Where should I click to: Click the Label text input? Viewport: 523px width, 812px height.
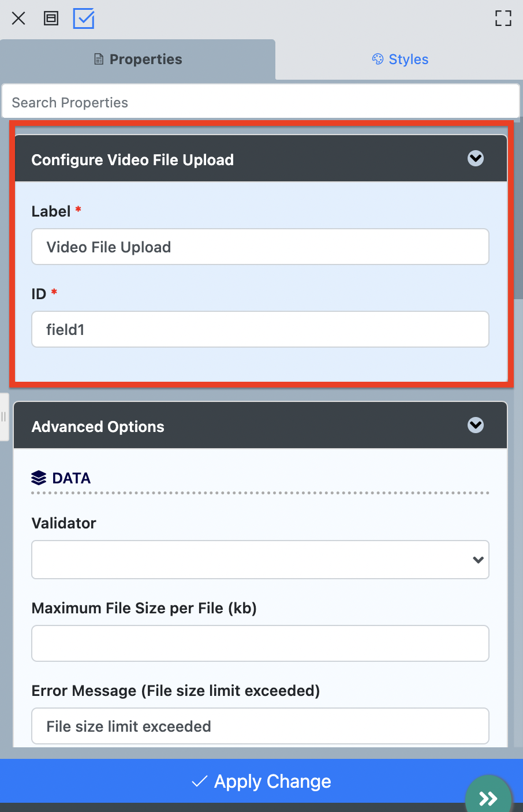[260, 247]
